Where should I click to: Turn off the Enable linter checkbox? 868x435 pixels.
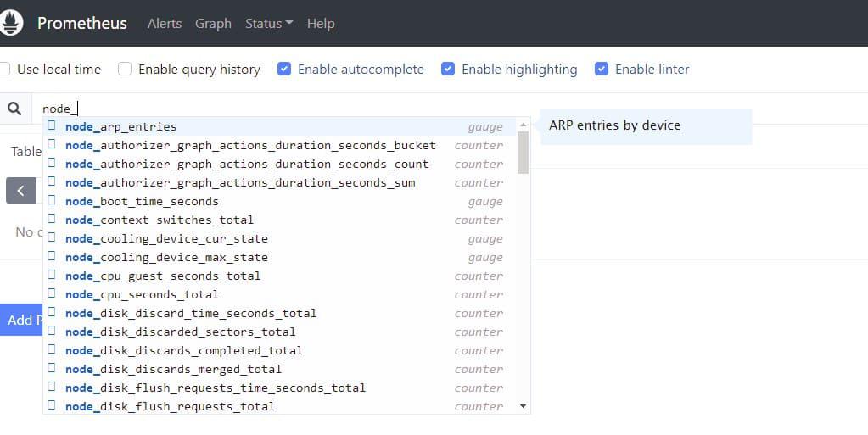coord(602,70)
